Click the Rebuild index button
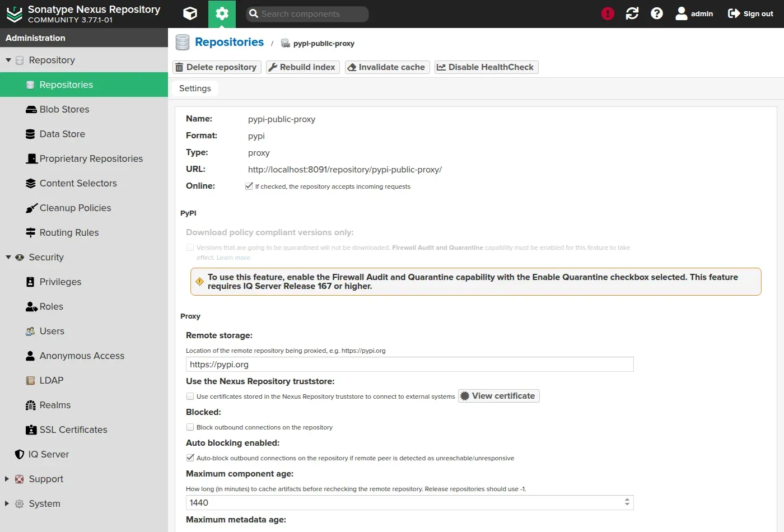 pos(302,67)
